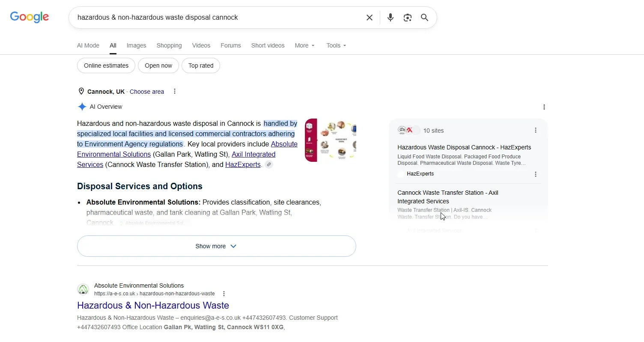The width and height of the screenshot is (644, 342).
Task: Click the AI Overview sparkle icon
Action: pyautogui.click(x=82, y=107)
